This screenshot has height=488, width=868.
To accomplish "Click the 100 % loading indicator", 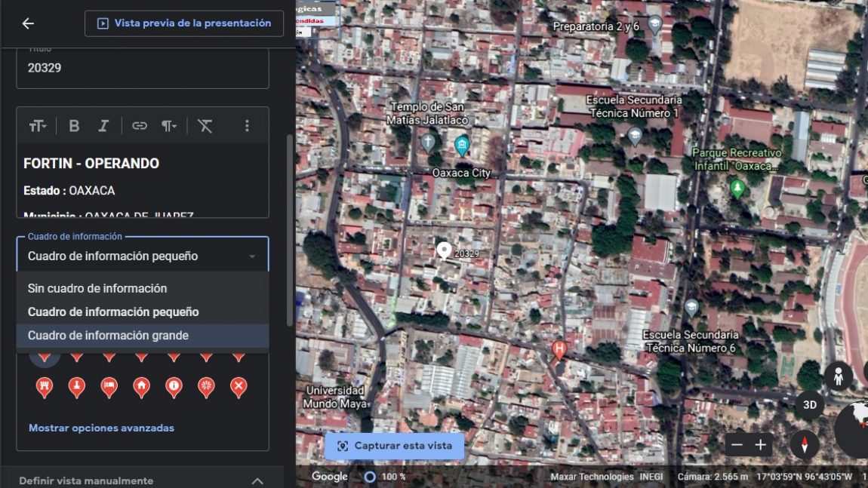I will (x=385, y=477).
